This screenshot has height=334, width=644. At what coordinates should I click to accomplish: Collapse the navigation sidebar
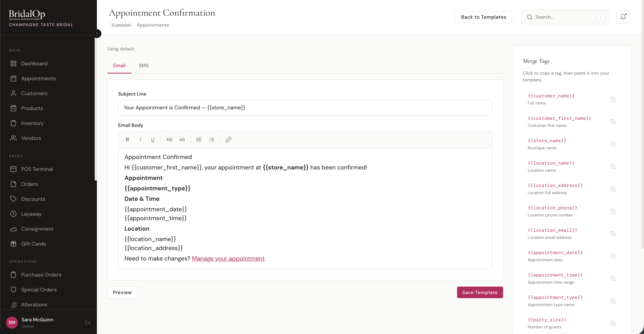tap(97, 34)
